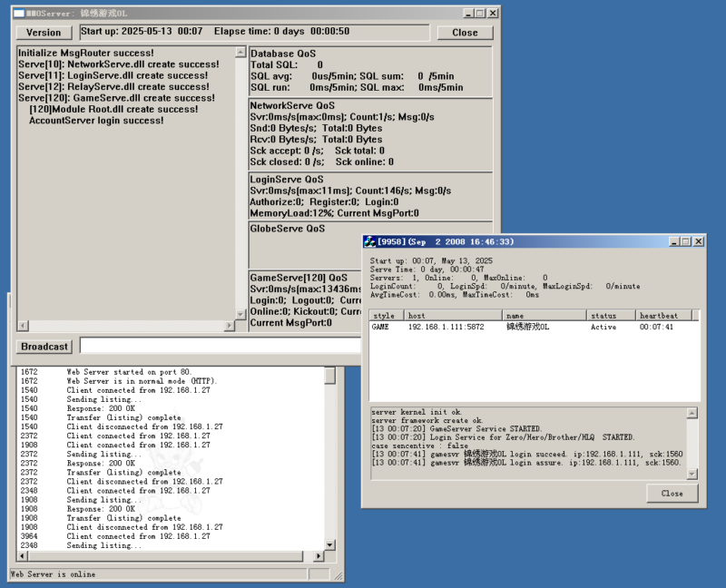Click the name column header

coord(544,315)
